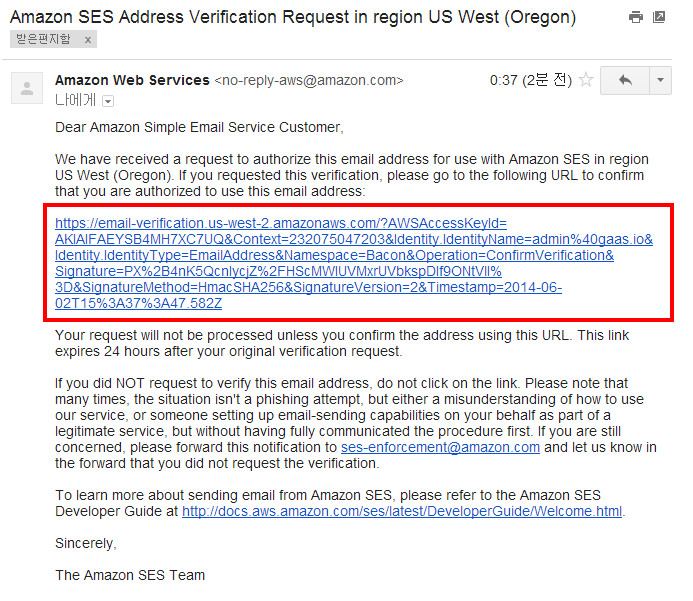Open the email in a new window
The width and height of the screenshot is (693, 601).
tap(659, 17)
